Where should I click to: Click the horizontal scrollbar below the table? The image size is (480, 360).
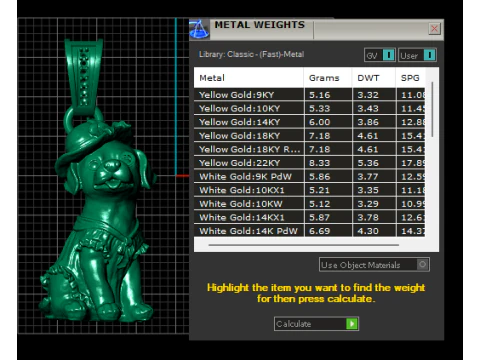click(304, 245)
